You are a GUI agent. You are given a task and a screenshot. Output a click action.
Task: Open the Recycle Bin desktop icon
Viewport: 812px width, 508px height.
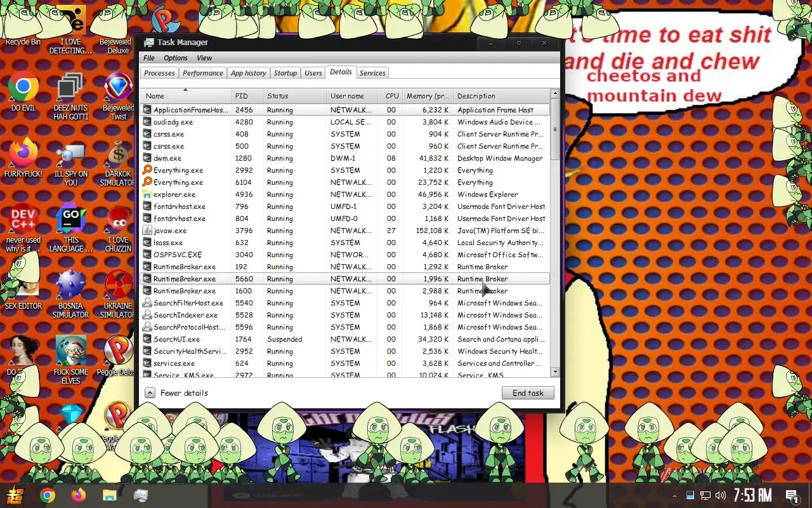click(23, 25)
